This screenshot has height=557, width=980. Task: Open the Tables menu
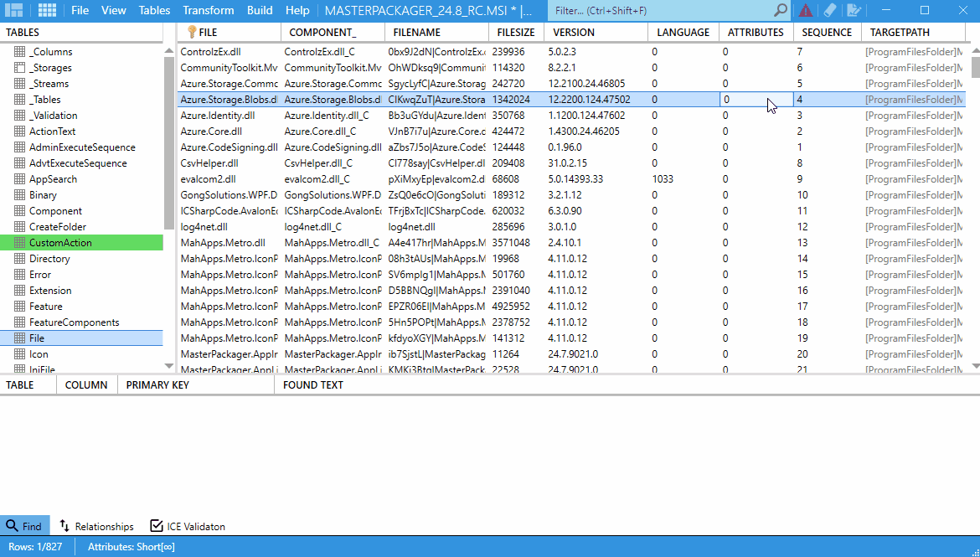[154, 10]
